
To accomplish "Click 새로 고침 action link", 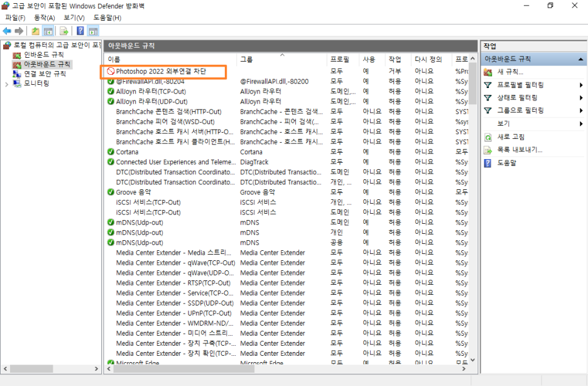I will point(511,137).
